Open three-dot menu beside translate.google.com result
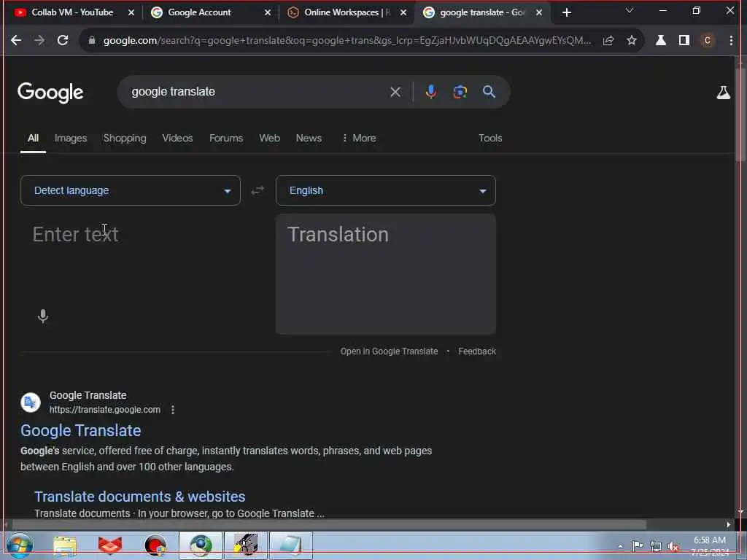Screen dimensions: 747x560 [x=173, y=410]
